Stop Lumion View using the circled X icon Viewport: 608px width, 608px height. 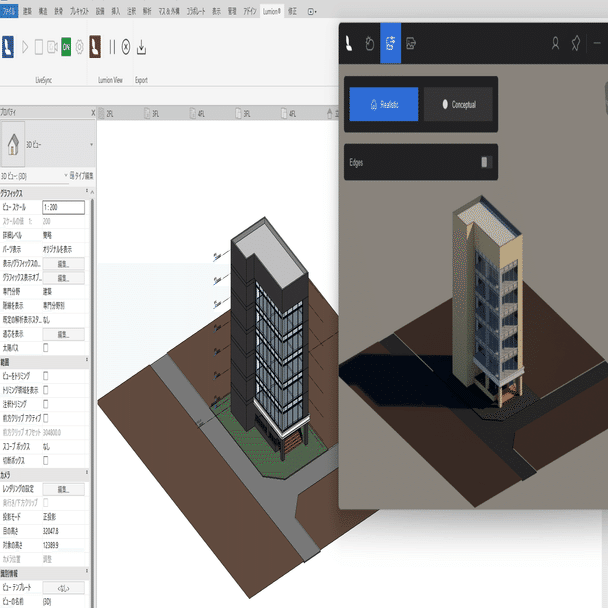(126, 47)
